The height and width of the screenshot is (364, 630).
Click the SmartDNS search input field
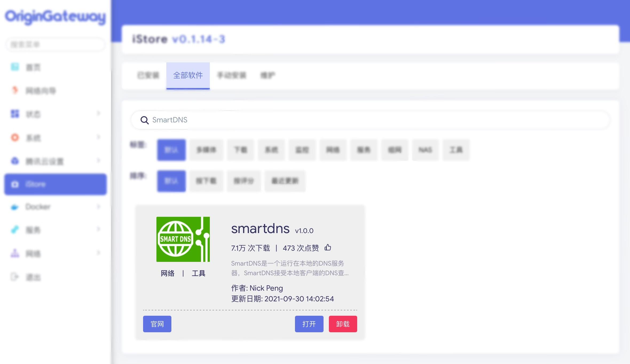pos(371,120)
